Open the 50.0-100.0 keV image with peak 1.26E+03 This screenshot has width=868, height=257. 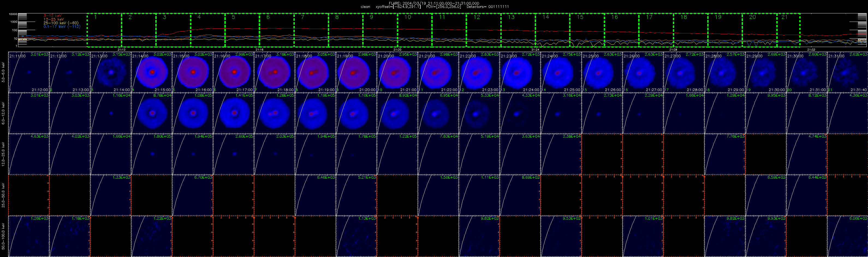[x=29, y=236]
